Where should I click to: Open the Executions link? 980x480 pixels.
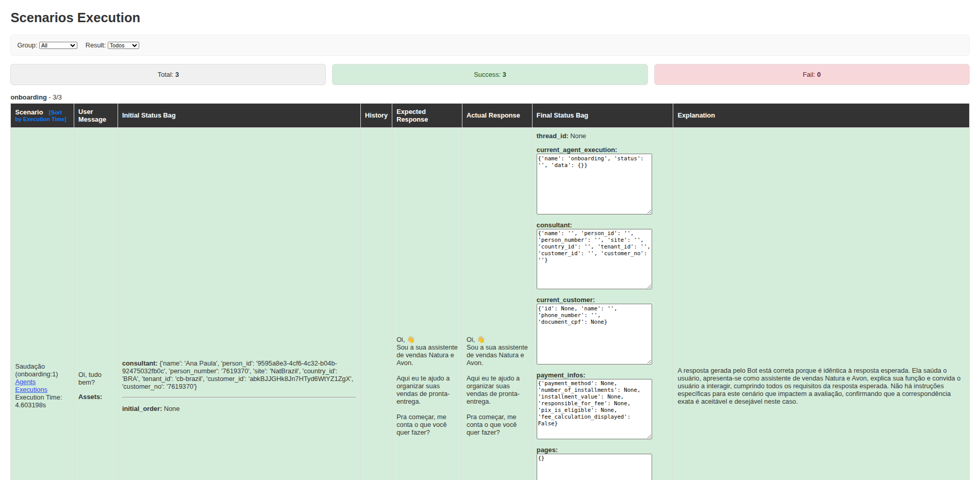31,390
